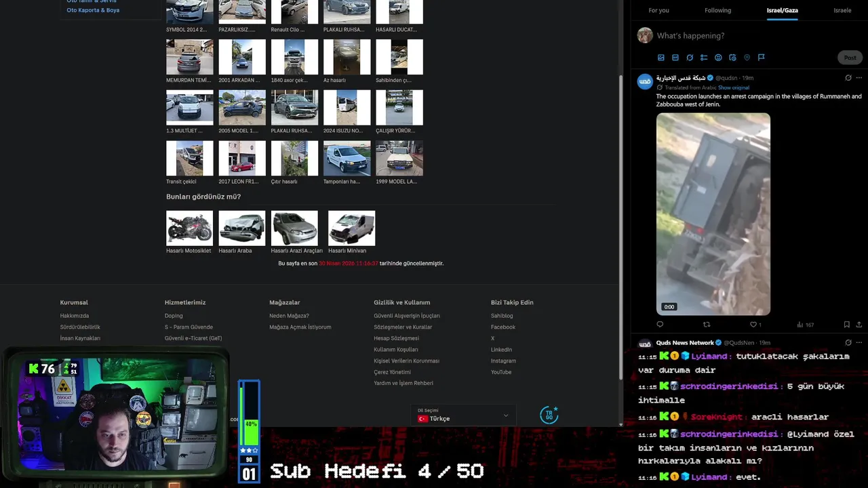Open Sözleşmeler ve Kurallar link
Image resolution: width=868 pixels, height=488 pixels.
[403, 327]
